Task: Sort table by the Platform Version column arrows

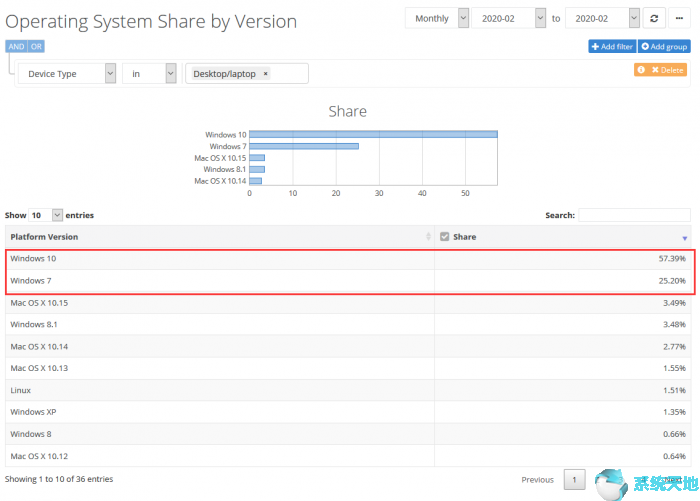Action: (x=428, y=237)
